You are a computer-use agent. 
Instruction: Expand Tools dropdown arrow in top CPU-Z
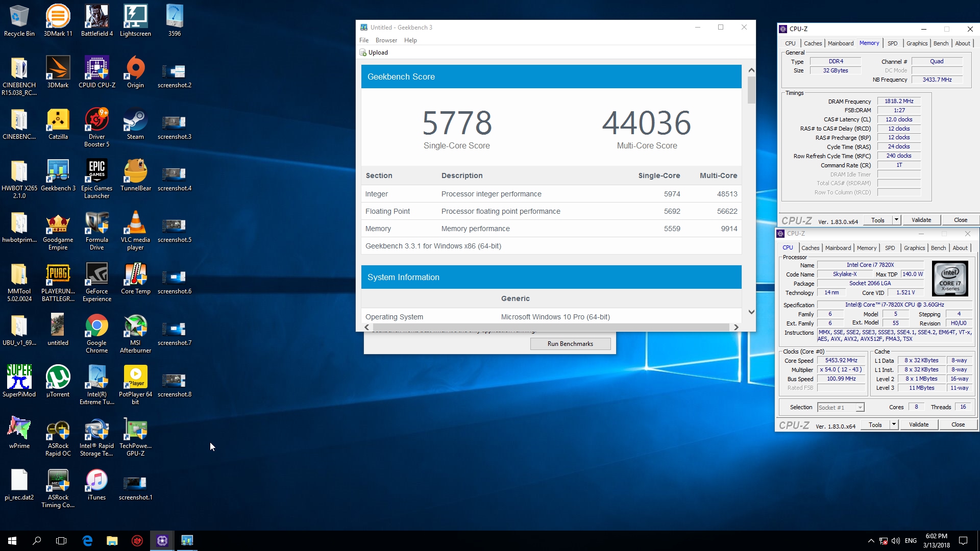point(896,220)
